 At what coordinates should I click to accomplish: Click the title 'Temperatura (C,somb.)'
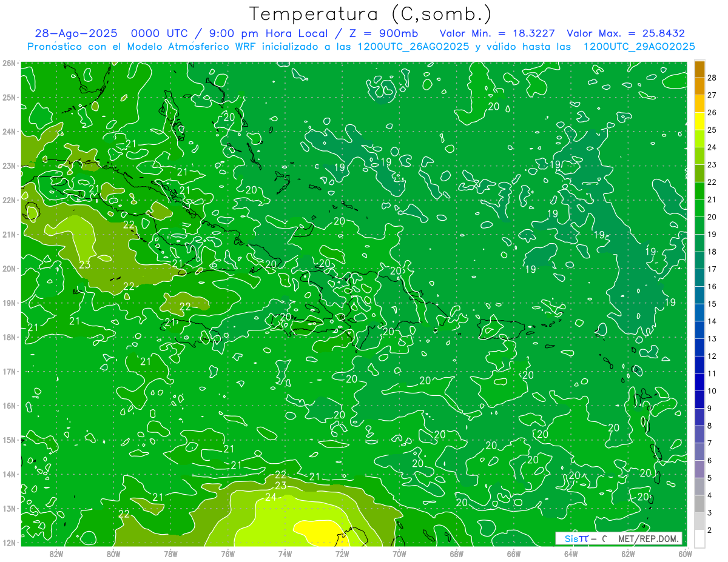point(371,14)
